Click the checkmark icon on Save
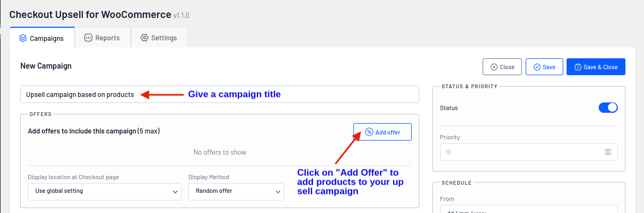The image size is (644, 213). pyautogui.click(x=537, y=67)
